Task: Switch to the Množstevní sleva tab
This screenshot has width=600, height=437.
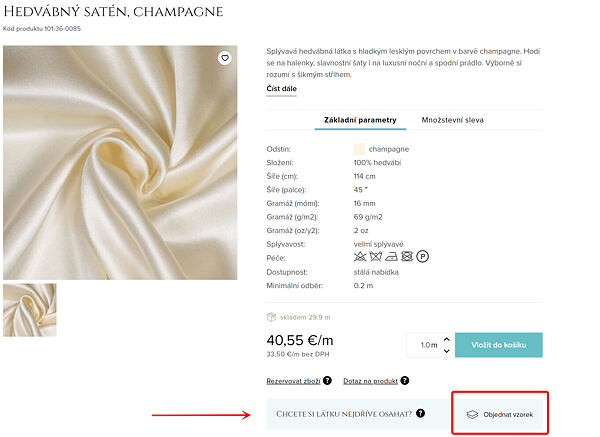Action: [452, 119]
